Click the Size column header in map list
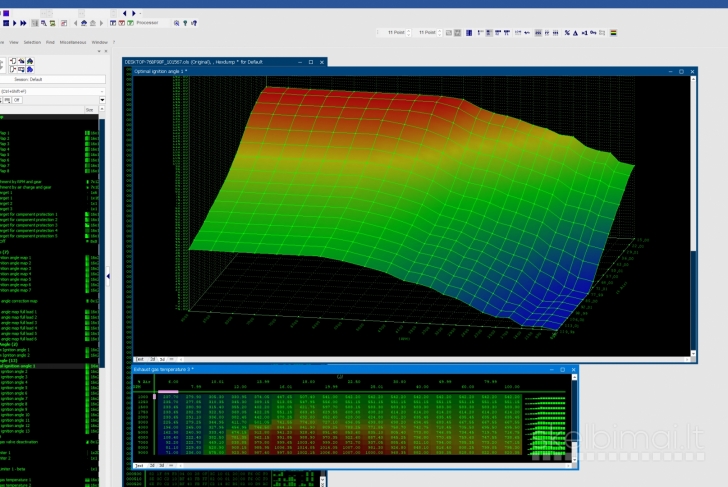Screen dimensions: 728x487 [88, 109]
